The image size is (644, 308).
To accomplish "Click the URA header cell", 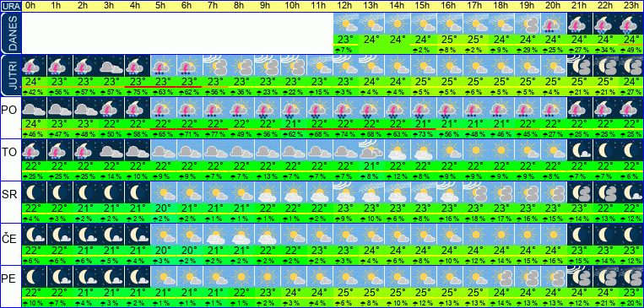I will (10, 6).
